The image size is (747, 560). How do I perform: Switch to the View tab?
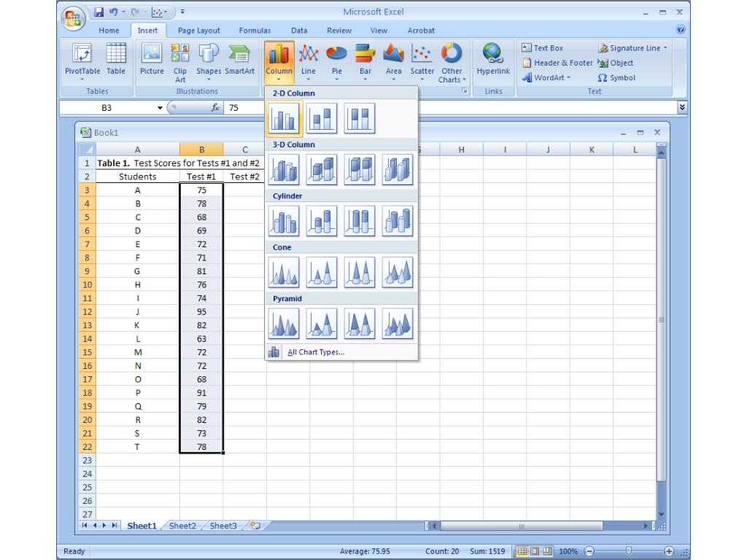click(x=379, y=31)
